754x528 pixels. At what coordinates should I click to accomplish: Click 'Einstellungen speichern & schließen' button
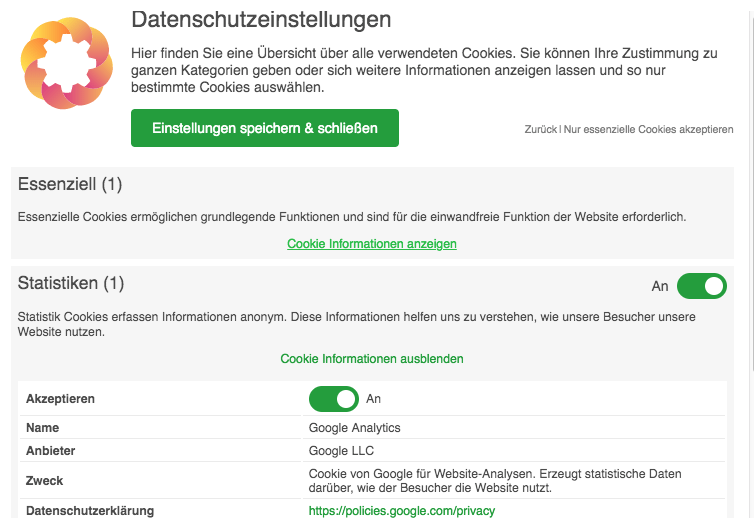tap(265, 128)
